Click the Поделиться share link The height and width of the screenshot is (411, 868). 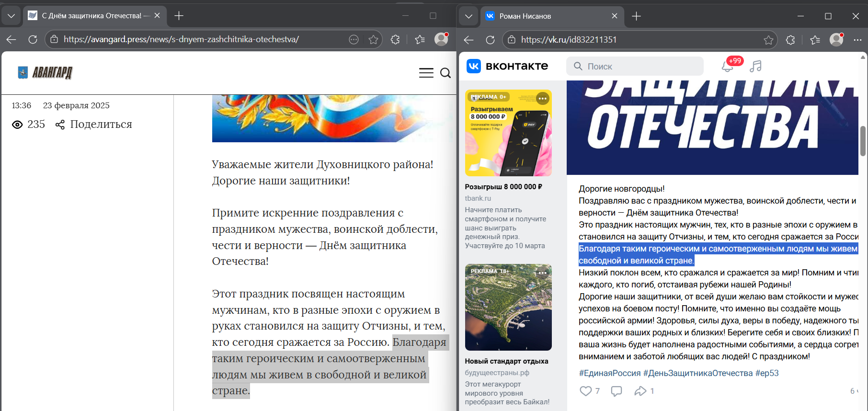pyautogui.click(x=94, y=125)
